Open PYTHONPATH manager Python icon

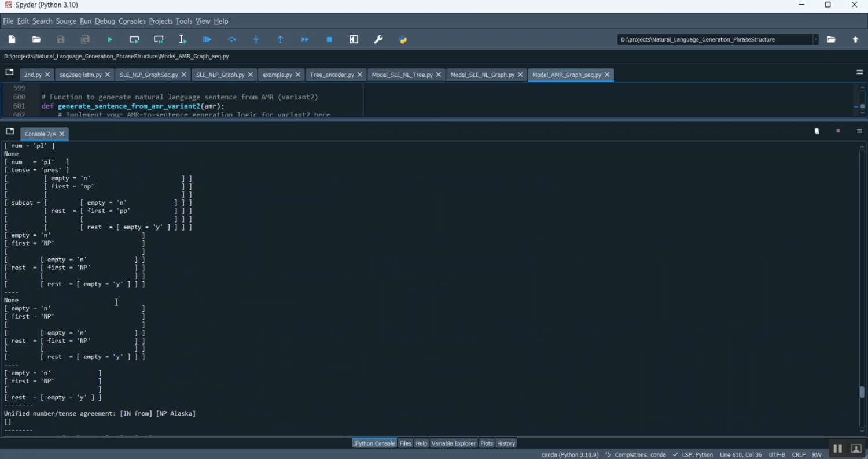coord(403,39)
